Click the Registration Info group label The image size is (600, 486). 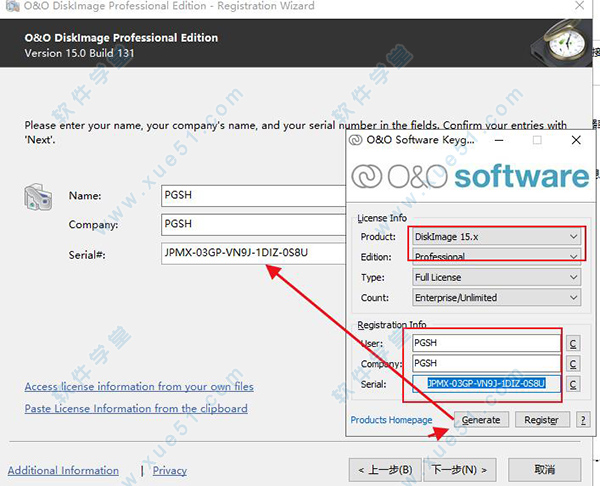click(391, 325)
